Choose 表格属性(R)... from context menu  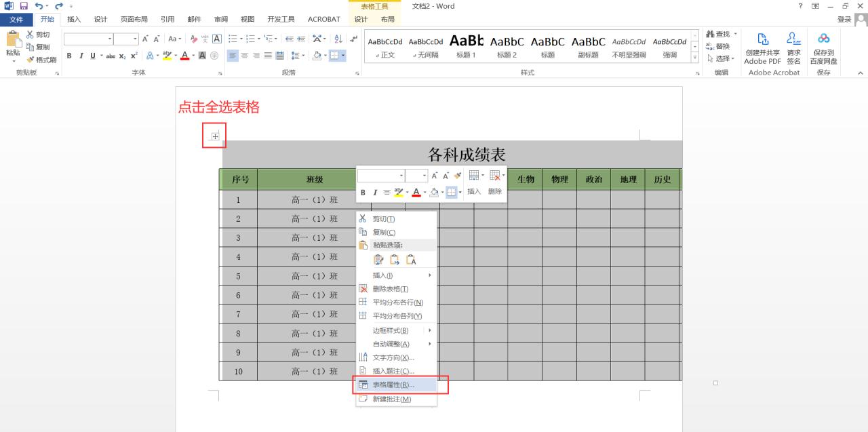point(397,385)
